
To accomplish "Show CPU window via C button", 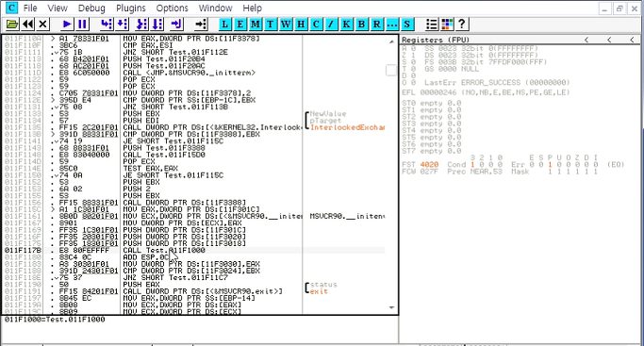I will tap(316, 25).
